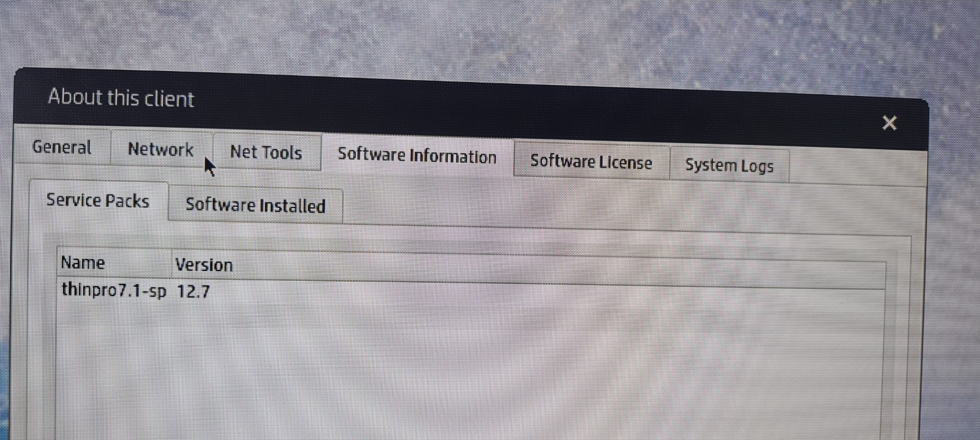Sort by the Name column header

[x=115, y=263]
